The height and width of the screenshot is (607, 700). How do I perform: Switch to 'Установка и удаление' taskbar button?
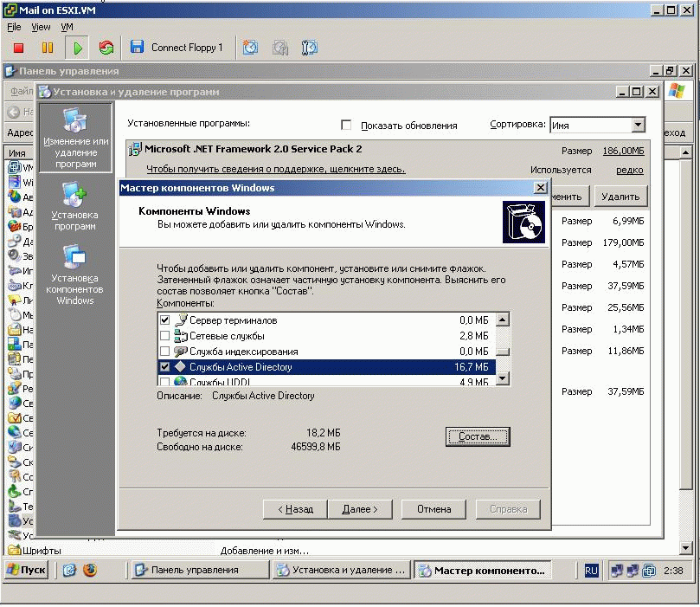point(342,570)
